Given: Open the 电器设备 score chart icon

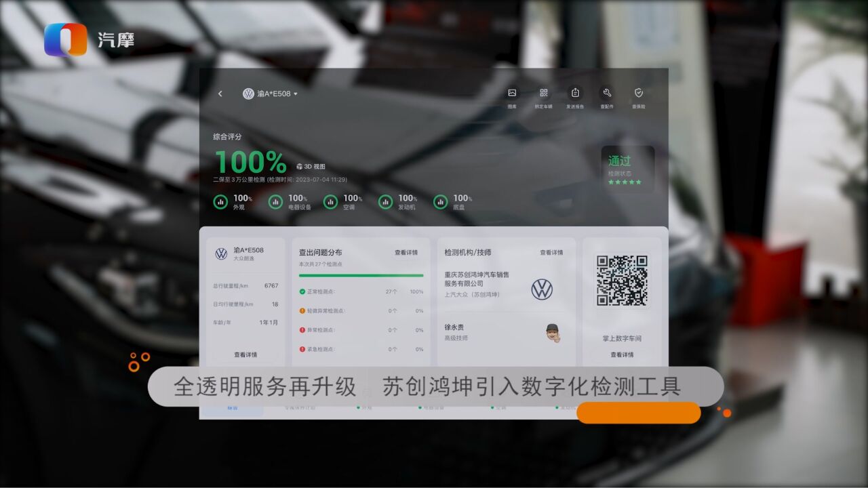Looking at the screenshot, I should pyautogui.click(x=275, y=201).
